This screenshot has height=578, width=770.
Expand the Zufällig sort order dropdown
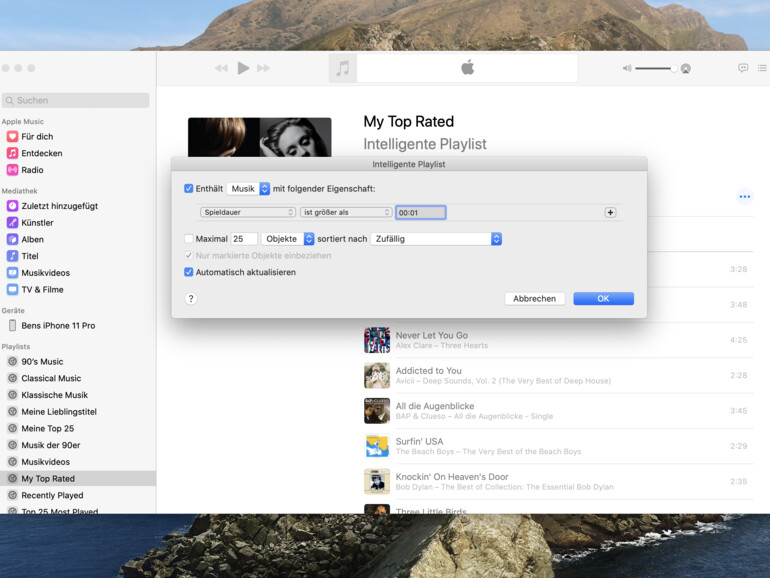pos(436,239)
